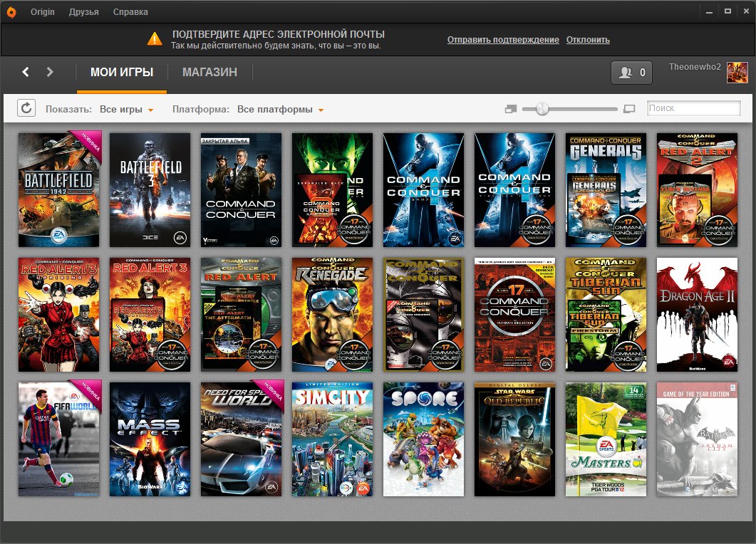This screenshot has height=544, width=756.
Task: Select the Red Alert 3 Uprising tile
Action: (x=59, y=315)
